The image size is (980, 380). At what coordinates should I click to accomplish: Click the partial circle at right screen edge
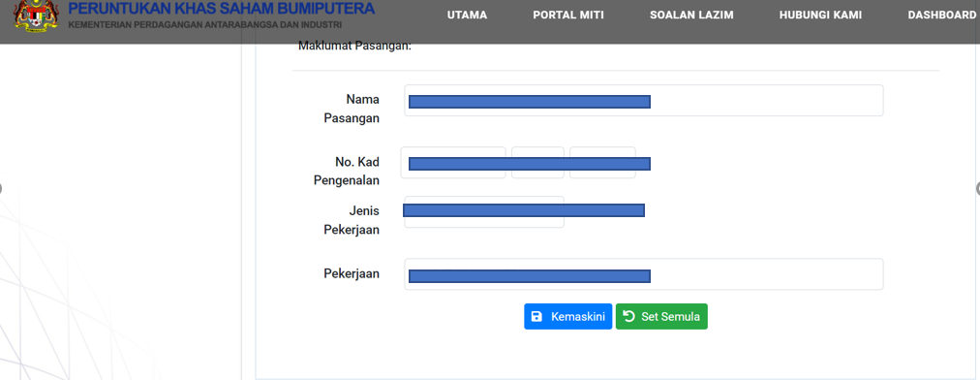click(977, 188)
